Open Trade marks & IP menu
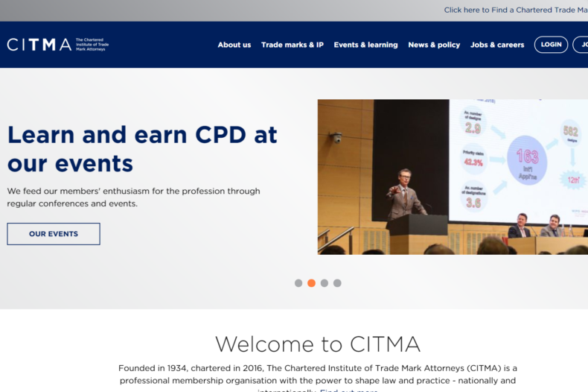The height and width of the screenshot is (392, 588). point(292,45)
